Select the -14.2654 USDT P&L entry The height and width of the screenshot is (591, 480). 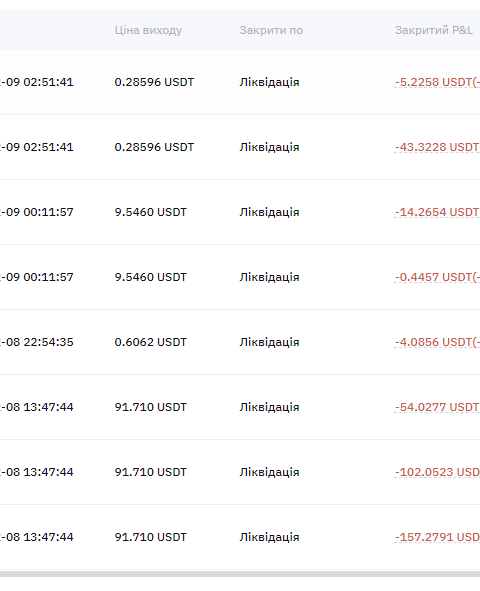click(x=437, y=212)
